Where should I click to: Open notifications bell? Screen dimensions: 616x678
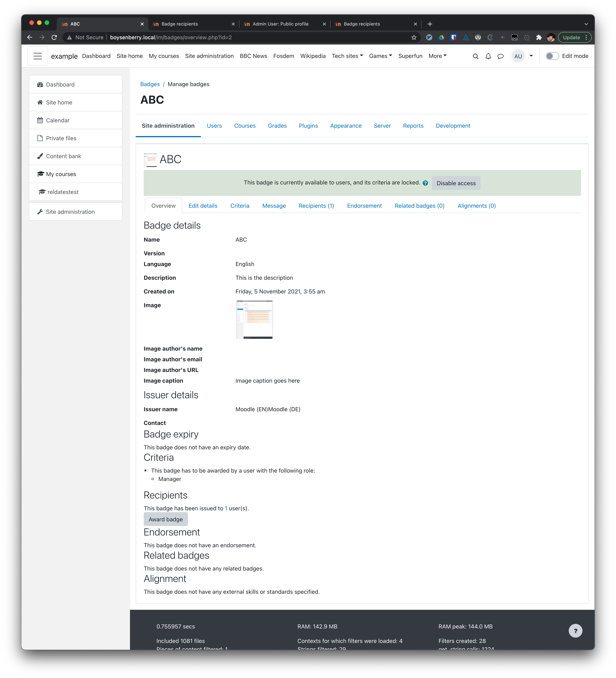click(x=488, y=56)
